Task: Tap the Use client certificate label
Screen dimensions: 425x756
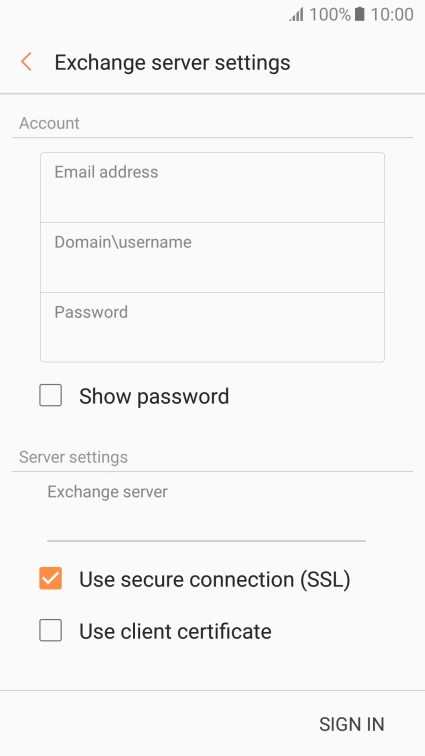Action: coord(175,631)
